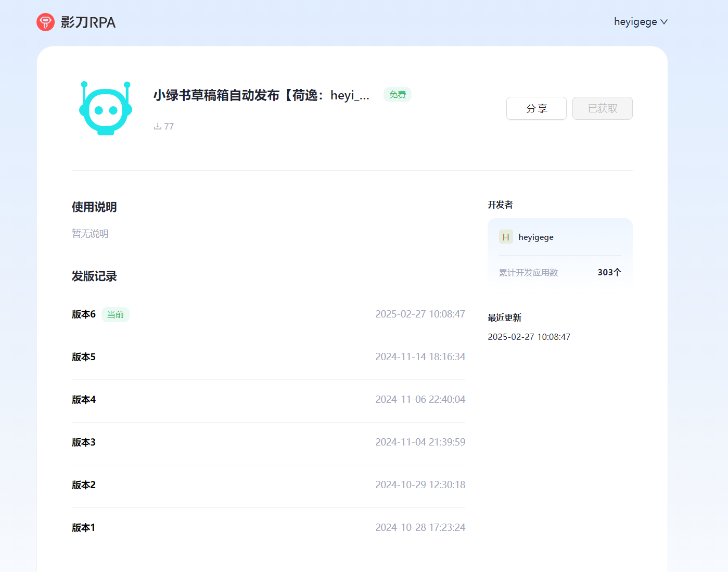Viewport: 728px width, 572px height.
Task: Click timestamp 2025-02-27 10:08:47 in 版本6 row
Action: [x=420, y=314]
